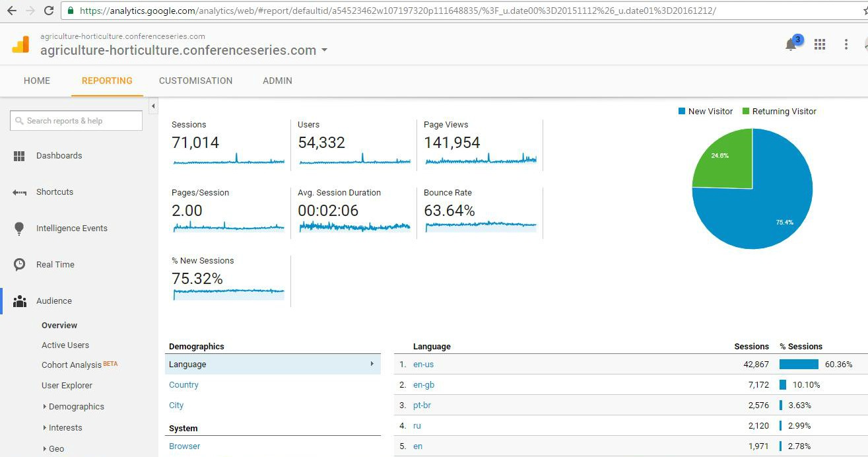Viewport: 868px width, 457px height.
Task: Click the browser forward arrow
Action: [30, 11]
